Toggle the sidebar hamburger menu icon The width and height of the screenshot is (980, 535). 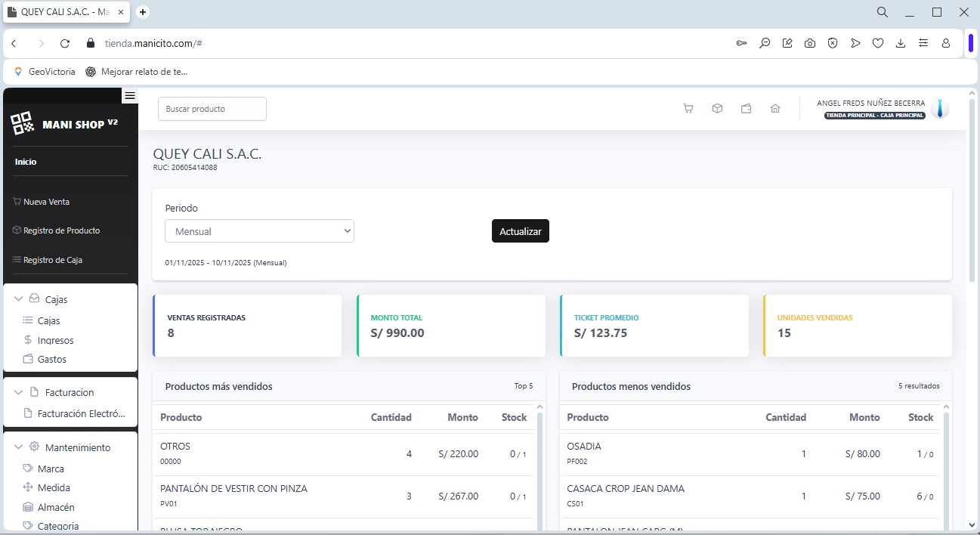(130, 95)
